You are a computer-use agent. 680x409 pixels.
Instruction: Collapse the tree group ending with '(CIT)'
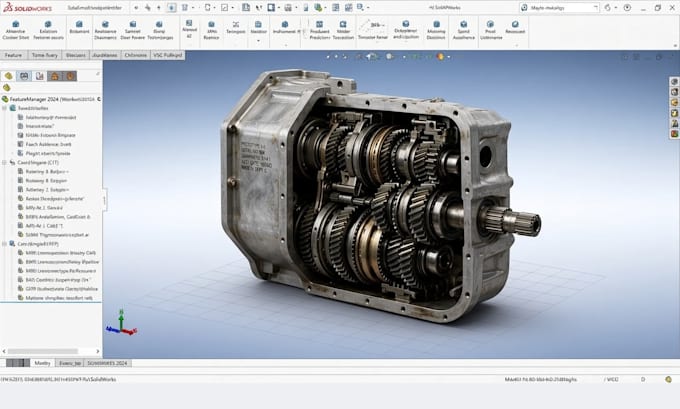[x=5, y=163]
